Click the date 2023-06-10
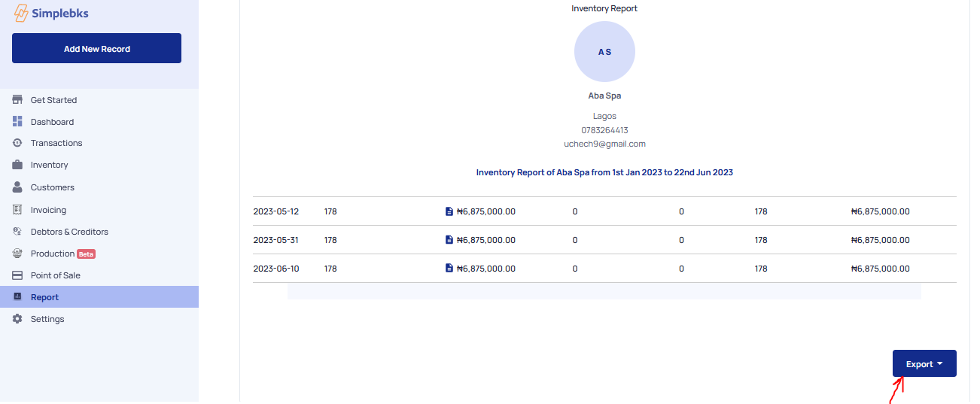This screenshot has width=980, height=404. tap(275, 269)
